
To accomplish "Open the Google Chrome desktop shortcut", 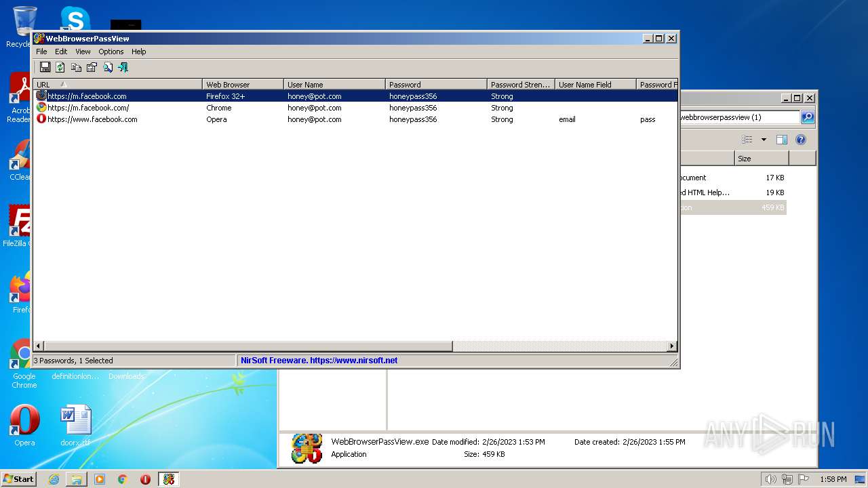I will (24, 364).
